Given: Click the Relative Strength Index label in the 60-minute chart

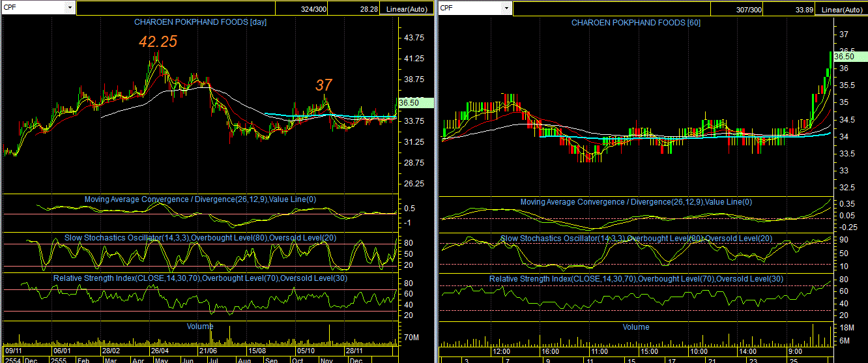Looking at the screenshot, I should (x=636, y=279).
